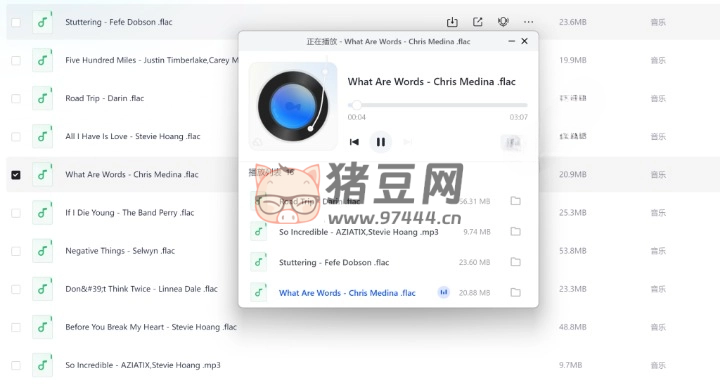Uncheck the What Are Words checkbox

16,175
